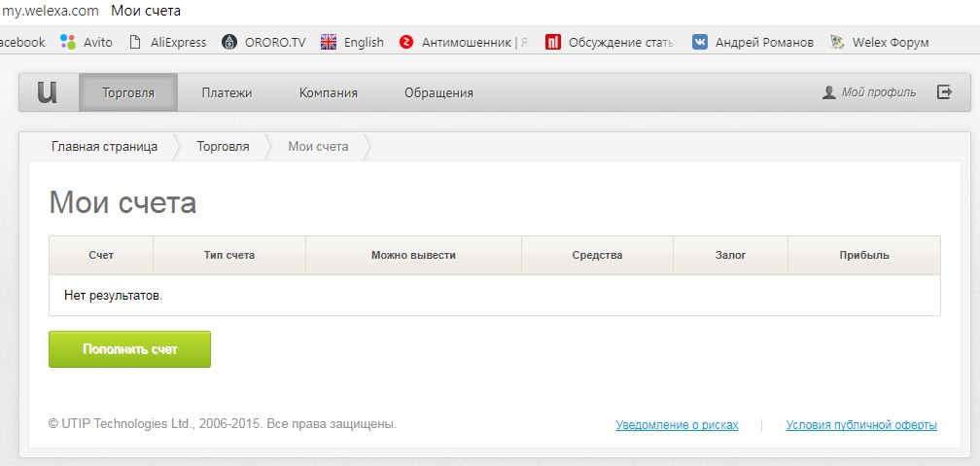980x466 pixels.
Task: Go to Торговля breadcrumb
Action: tap(224, 147)
